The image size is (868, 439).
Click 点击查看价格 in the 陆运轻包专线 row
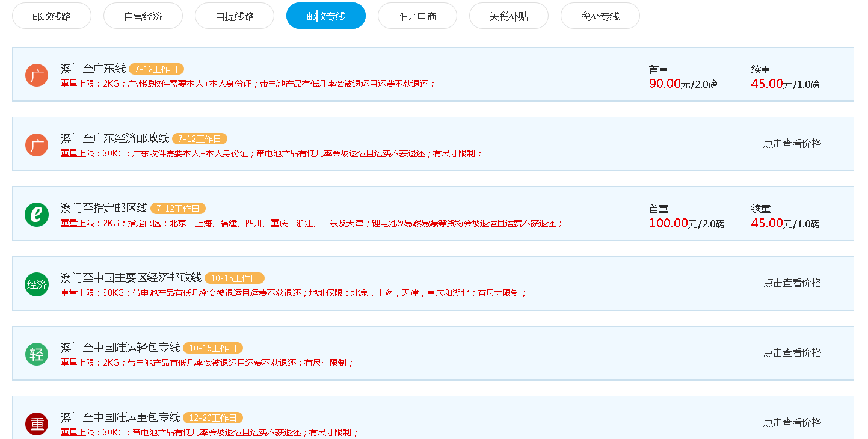tap(792, 352)
